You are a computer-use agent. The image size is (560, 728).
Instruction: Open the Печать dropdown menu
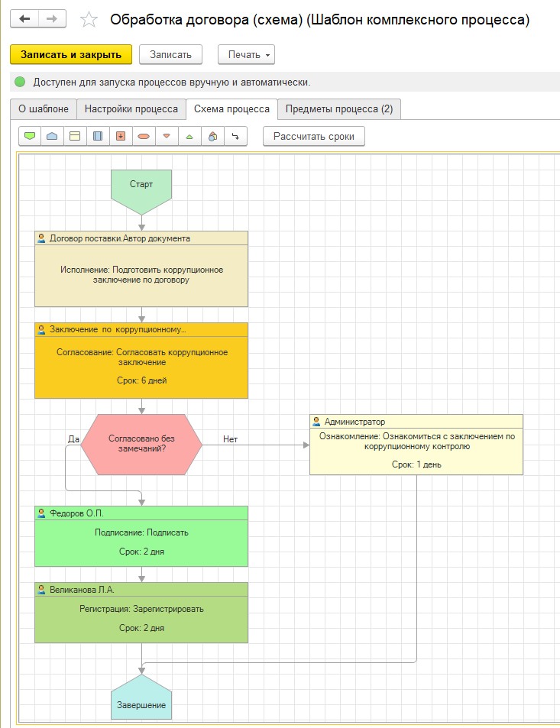click(x=246, y=55)
